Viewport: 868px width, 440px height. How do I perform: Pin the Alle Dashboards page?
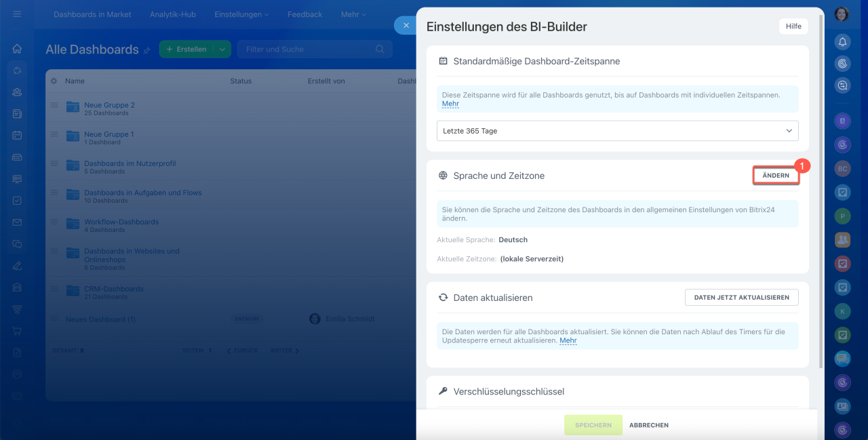(x=147, y=50)
